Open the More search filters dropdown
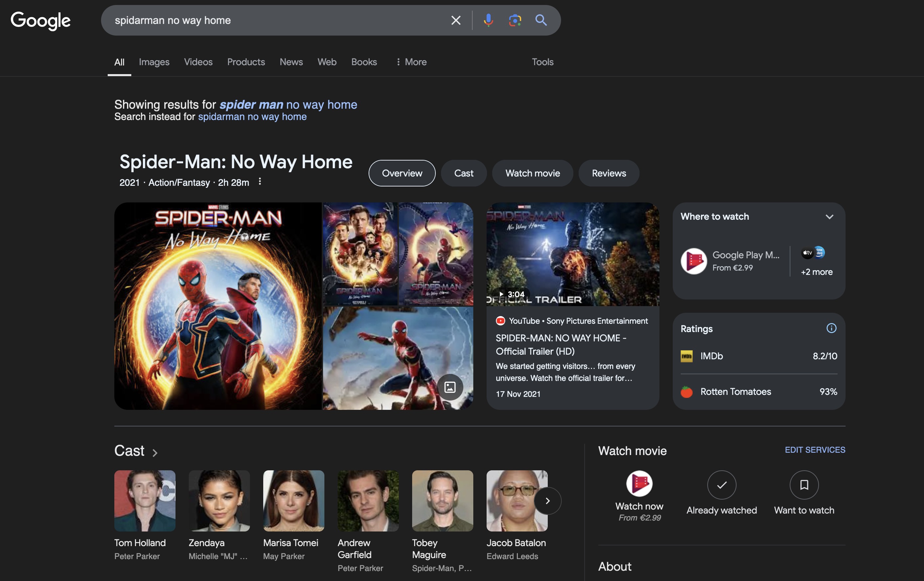This screenshot has width=924, height=581. pyautogui.click(x=411, y=62)
